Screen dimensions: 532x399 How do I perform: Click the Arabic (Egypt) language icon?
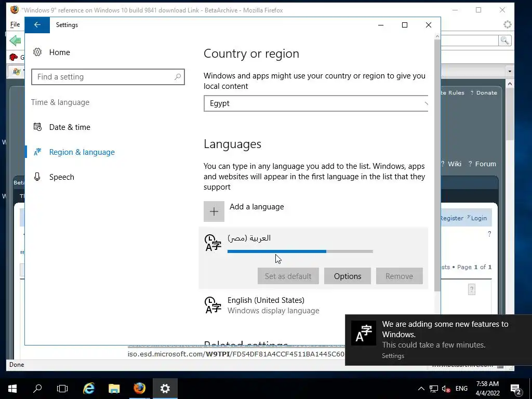(212, 243)
